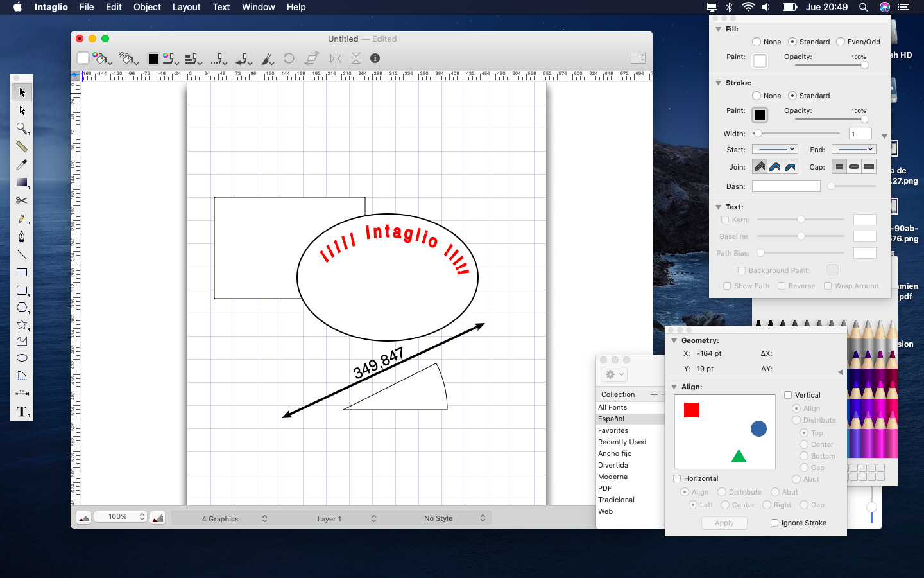
Task: Enable the Vertical align checkbox
Action: coord(788,395)
